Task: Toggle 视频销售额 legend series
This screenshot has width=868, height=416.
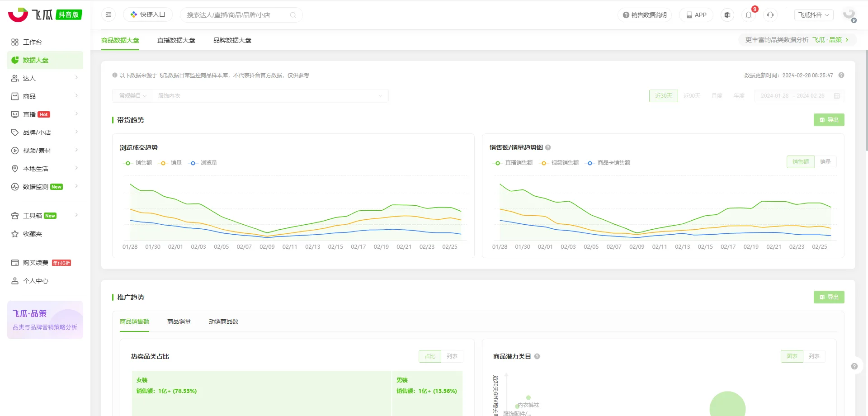Action: click(559, 163)
